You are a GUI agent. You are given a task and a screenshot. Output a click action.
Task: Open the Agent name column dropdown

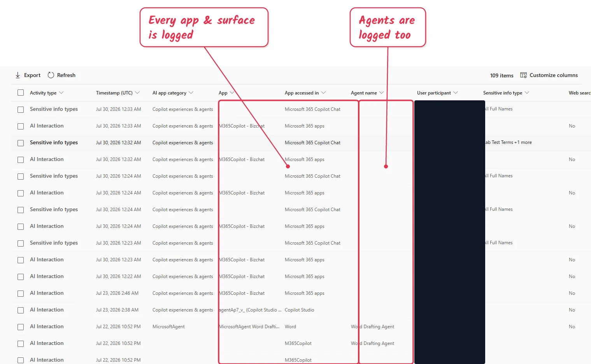click(381, 93)
